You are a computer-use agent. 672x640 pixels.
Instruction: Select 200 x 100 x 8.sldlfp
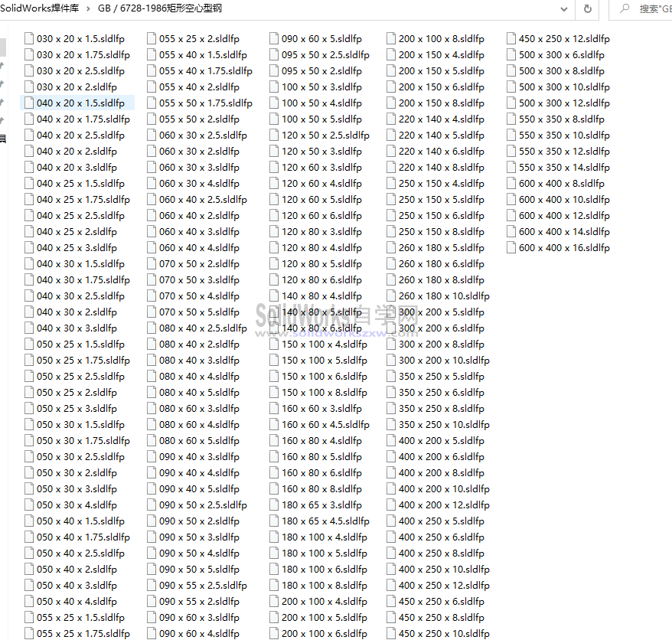tap(435, 38)
